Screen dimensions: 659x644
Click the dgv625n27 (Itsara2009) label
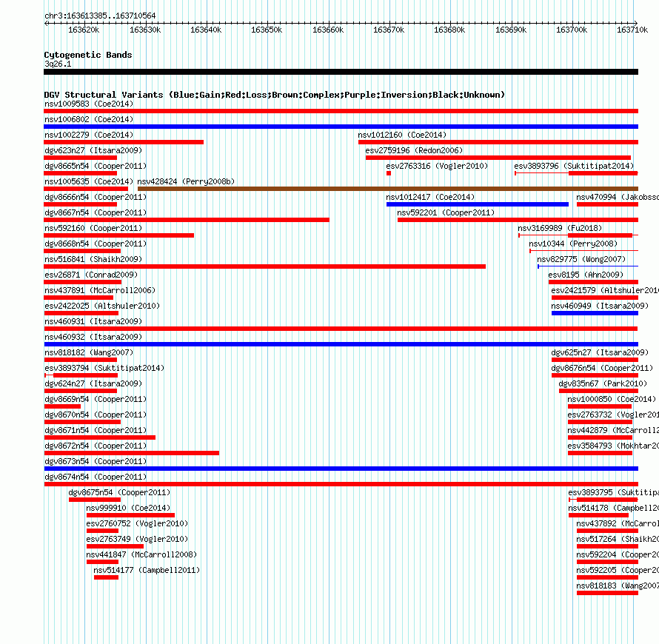[x=600, y=352]
